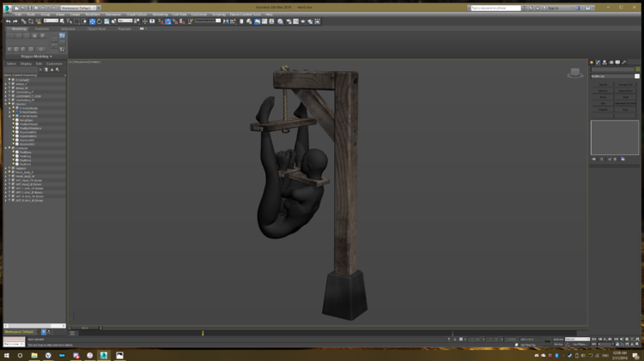Open the Graph Editors menu
The height and width of the screenshot is (361, 644).
tap(137, 15)
